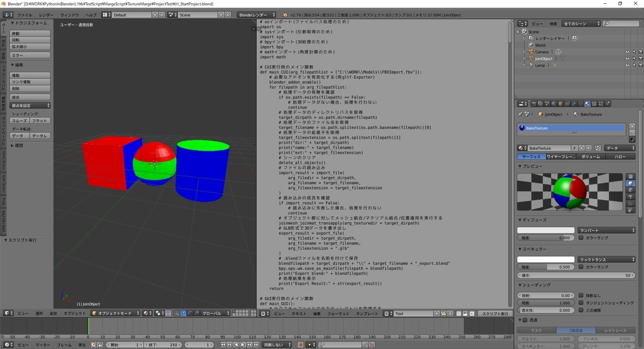Open the クックトランス specular shader dropdown
This screenshot has width=644, height=349.
point(607,259)
